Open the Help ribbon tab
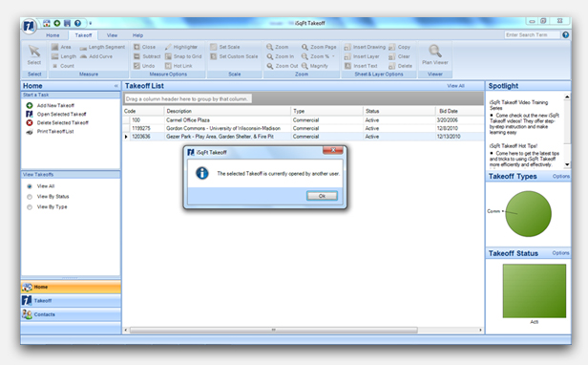The height and width of the screenshot is (365, 588). (x=137, y=35)
